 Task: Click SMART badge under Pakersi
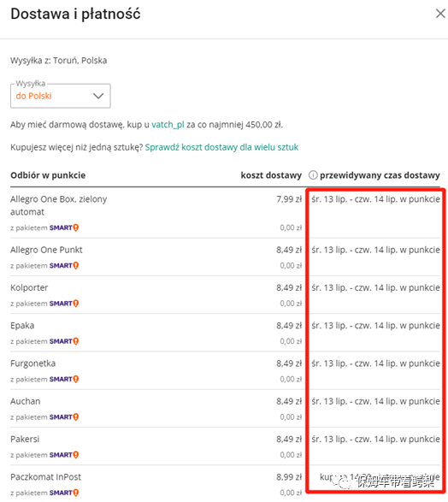(x=64, y=455)
